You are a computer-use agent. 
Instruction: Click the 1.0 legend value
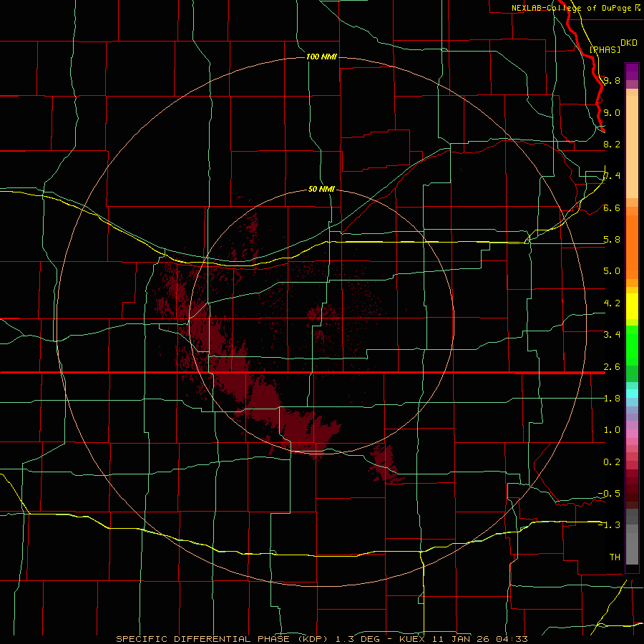click(612, 429)
